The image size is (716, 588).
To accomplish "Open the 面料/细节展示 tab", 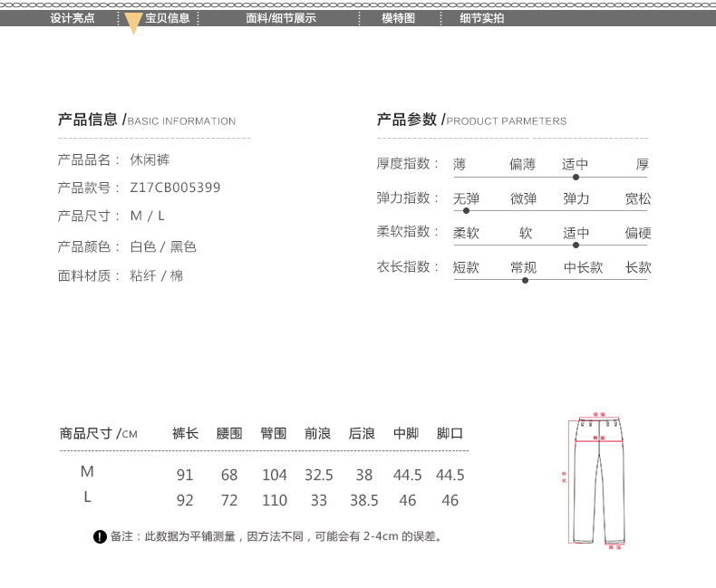I will (281, 18).
